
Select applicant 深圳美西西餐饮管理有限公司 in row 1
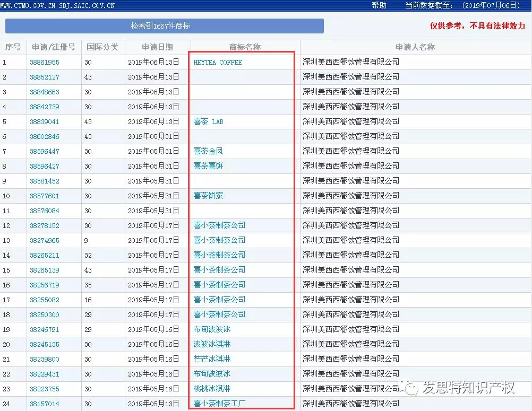click(x=351, y=62)
